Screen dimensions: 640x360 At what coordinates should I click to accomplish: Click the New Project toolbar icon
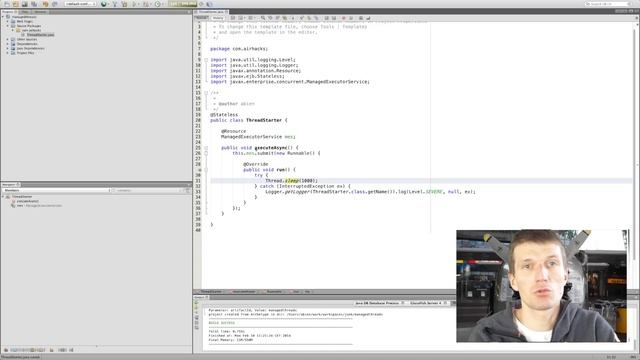tap(16, 4)
